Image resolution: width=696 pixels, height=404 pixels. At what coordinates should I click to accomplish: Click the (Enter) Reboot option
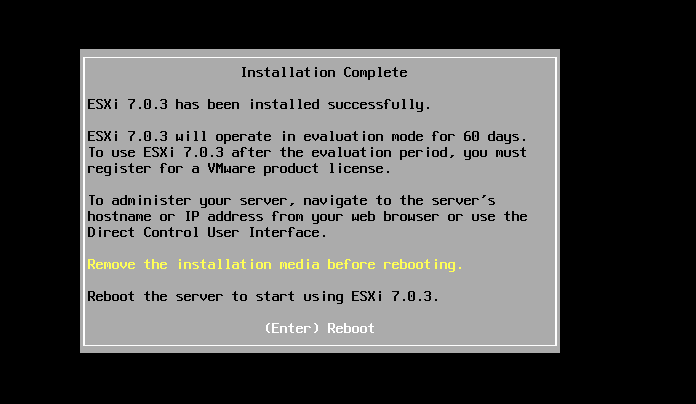coord(320,328)
